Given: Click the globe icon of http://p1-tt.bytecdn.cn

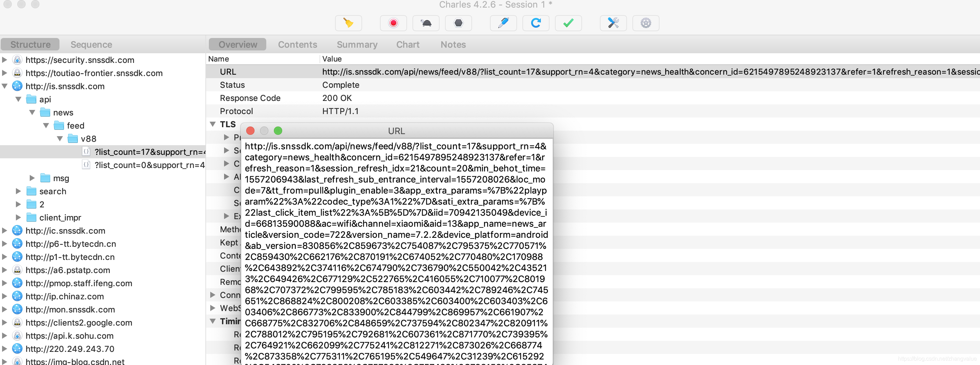Looking at the screenshot, I should click(x=17, y=256).
